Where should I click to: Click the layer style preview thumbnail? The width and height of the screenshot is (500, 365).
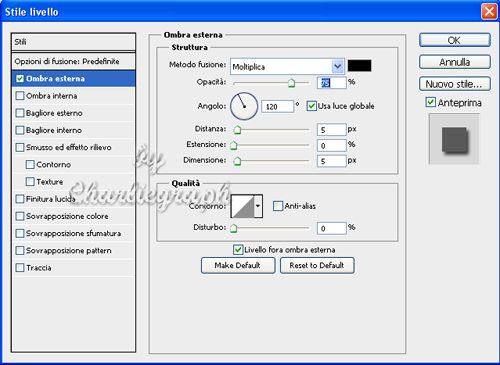pyautogui.click(x=454, y=139)
